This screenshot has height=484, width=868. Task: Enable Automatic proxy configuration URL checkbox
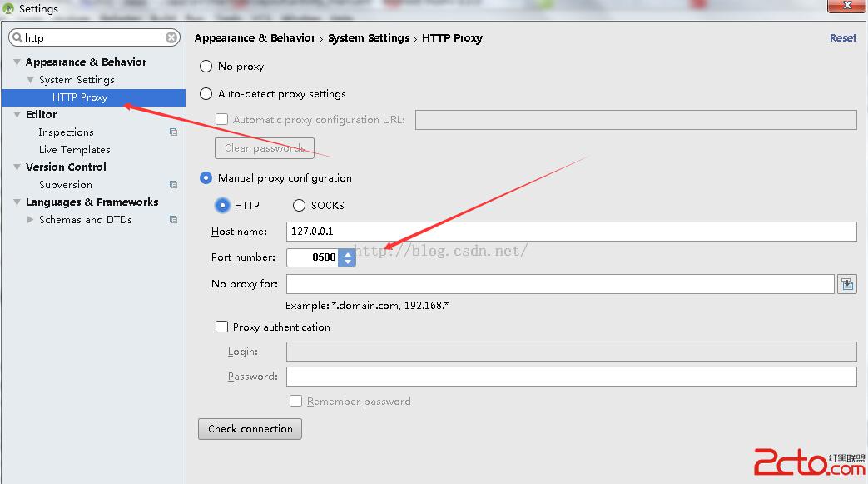[x=222, y=119]
